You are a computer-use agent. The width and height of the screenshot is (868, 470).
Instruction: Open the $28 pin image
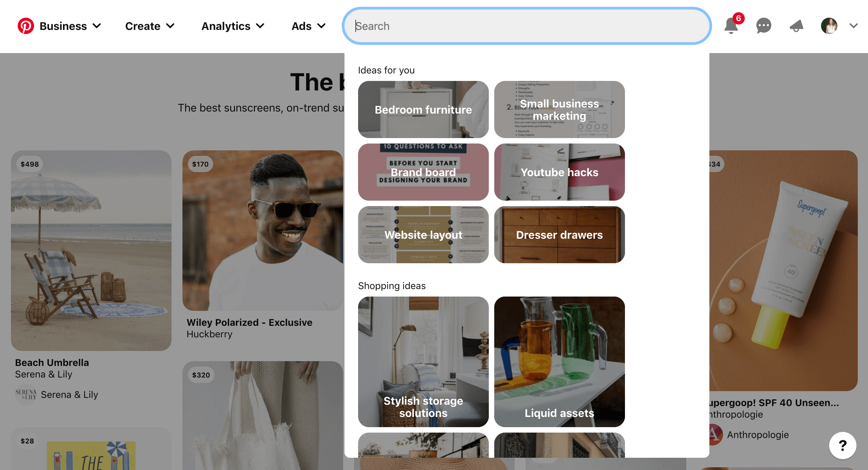tap(91, 449)
